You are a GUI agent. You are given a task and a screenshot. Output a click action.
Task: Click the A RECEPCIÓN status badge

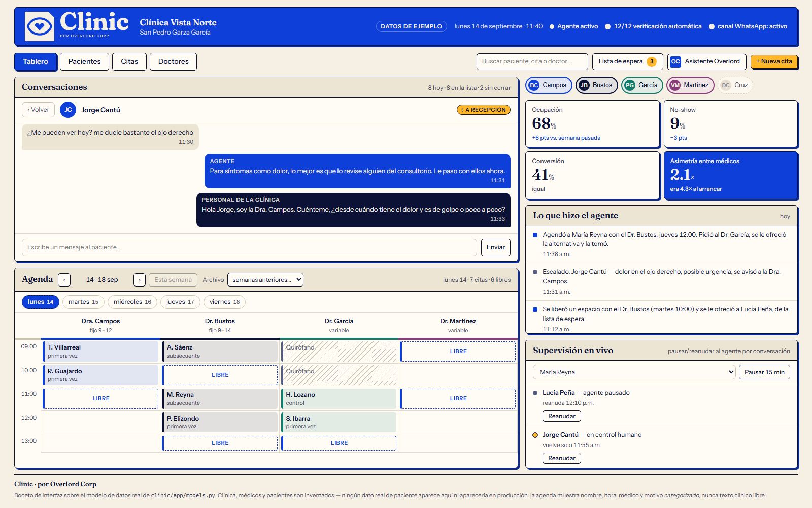click(484, 110)
